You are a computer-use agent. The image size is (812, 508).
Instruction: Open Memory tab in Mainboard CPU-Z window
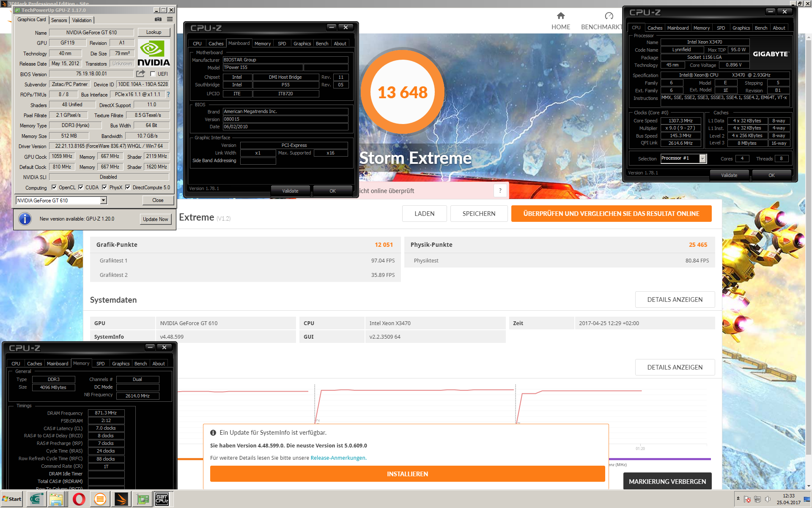coord(263,44)
